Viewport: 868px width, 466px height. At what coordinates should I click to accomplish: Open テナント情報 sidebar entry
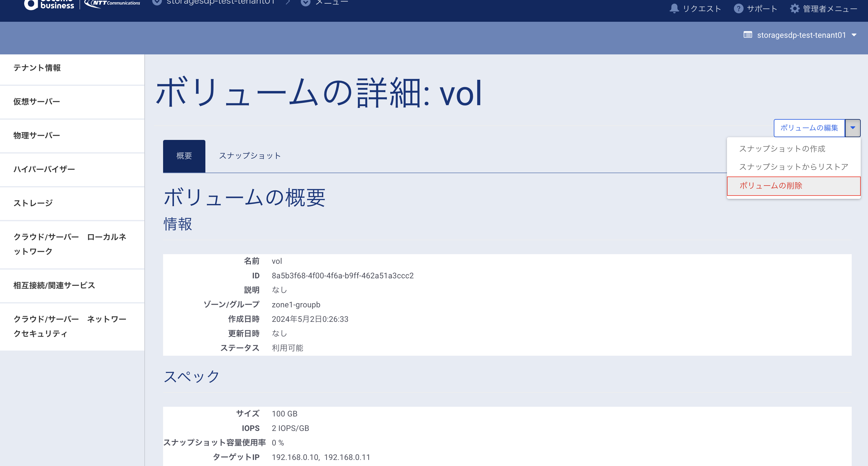coord(37,68)
